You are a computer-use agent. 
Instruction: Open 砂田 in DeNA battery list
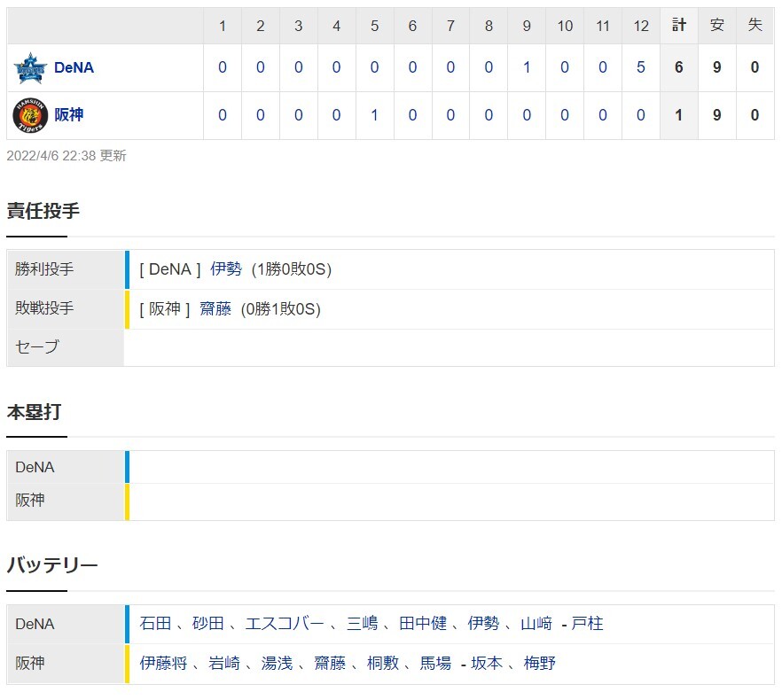click(x=208, y=623)
